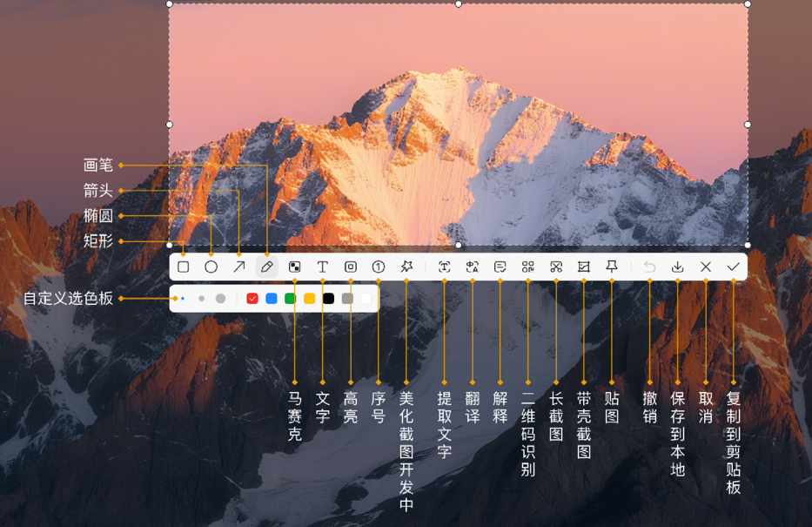Pick the white color swatch

point(366,299)
